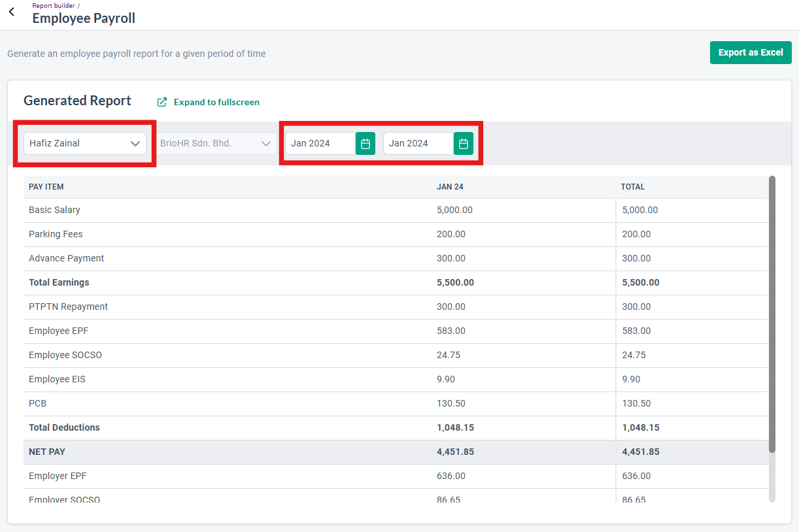Open the Expand to fullscreen link
This screenshot has height=532, width=799.
tap(216, 102)
